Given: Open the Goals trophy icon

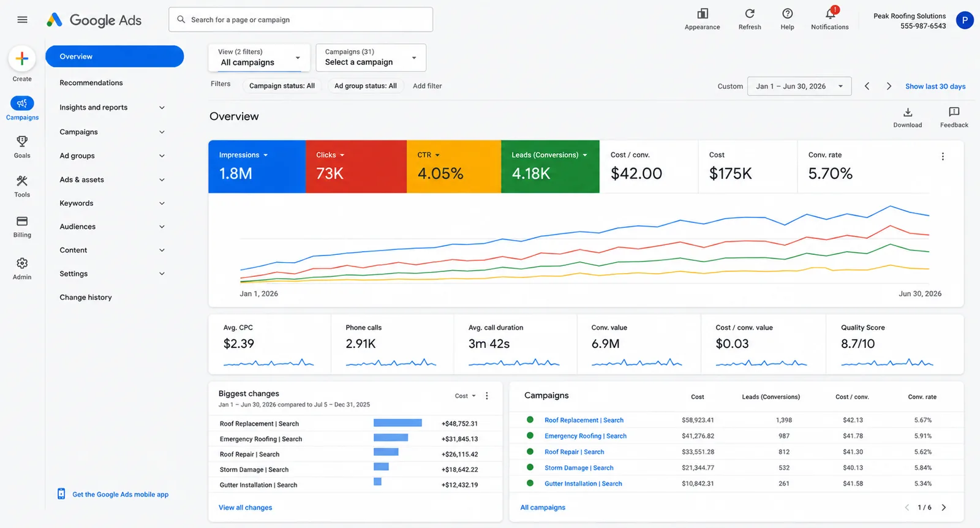Looking at the screenshot, I should (22, 141).
